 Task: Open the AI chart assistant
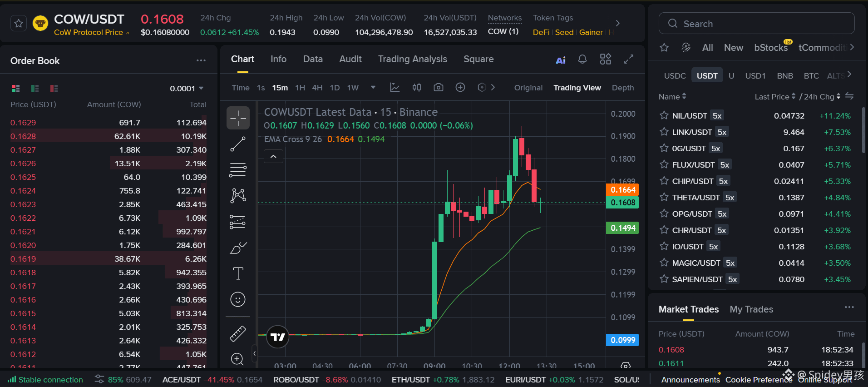click(x=561, y=60)
